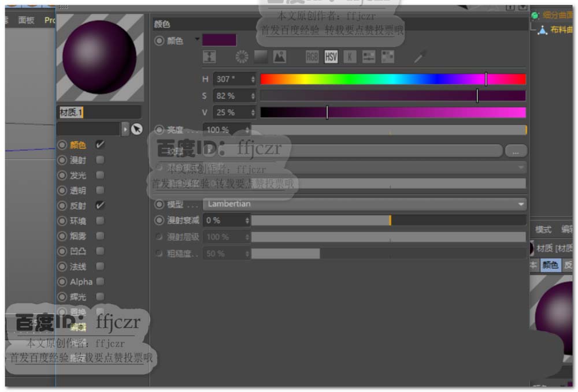Screen dimensions: 578x392
Task: Adjust the H hue rainbow slider
Action: pos(393,79)
